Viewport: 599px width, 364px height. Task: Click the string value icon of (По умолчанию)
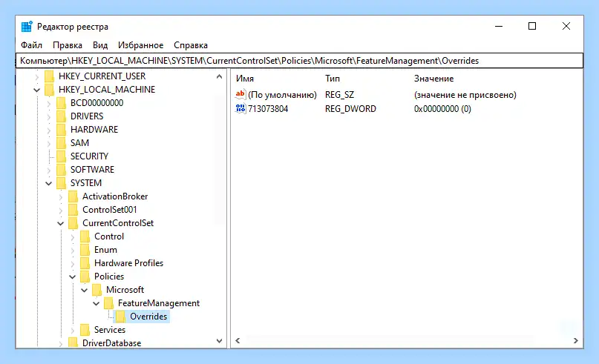(240, 94)
